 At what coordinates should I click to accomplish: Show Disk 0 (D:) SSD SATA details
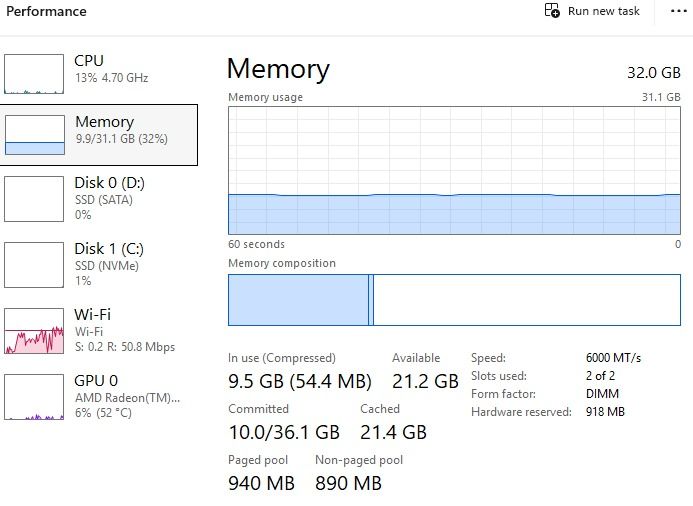(x=99, y=199)
